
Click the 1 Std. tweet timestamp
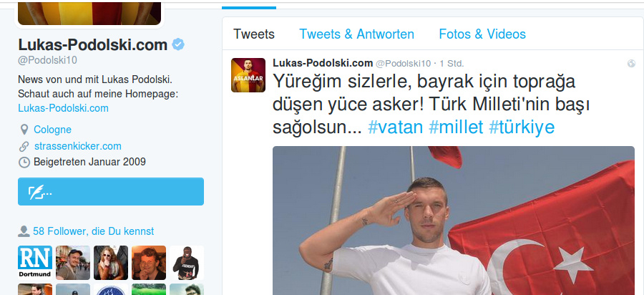[x=452, y=64]
